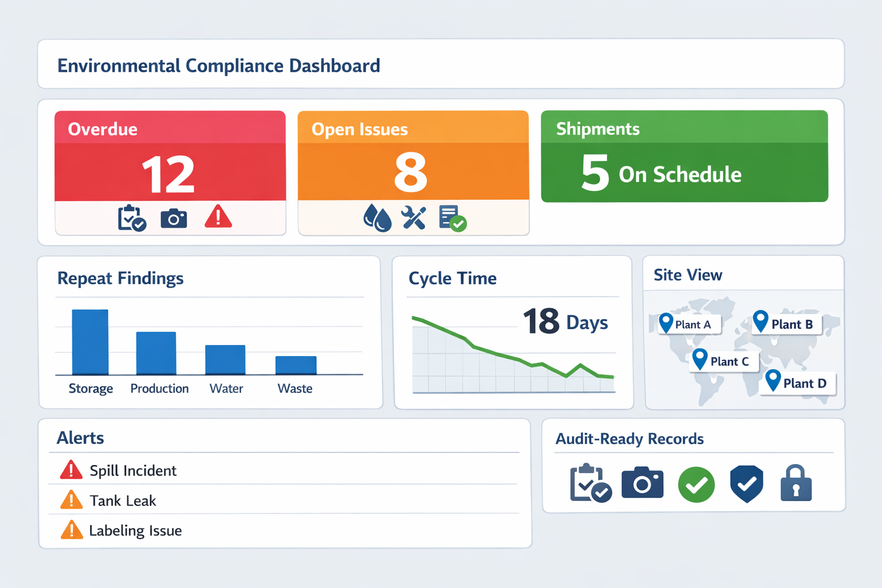Click the Audit-Ready Records heading
Image resolution: width=882 pixels, height=588 pixels.
[x=629, y=439]
